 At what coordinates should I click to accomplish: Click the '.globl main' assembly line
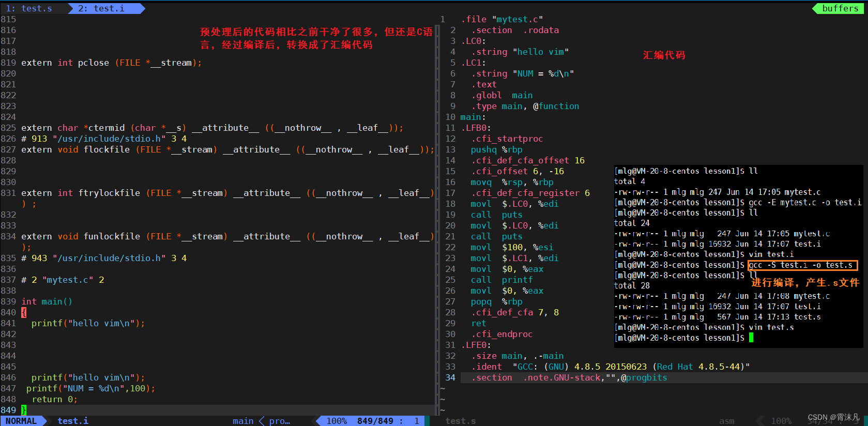coord(501,95)
